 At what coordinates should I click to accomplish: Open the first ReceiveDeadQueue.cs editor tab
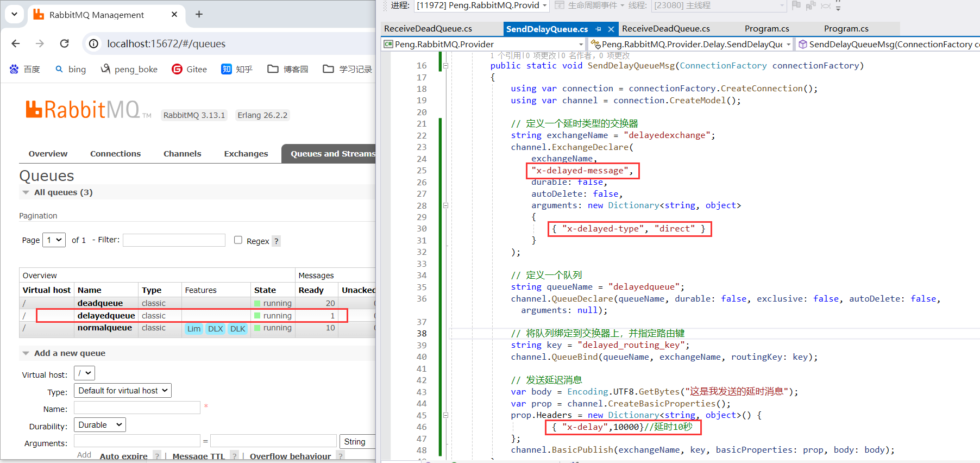(428, 29)
